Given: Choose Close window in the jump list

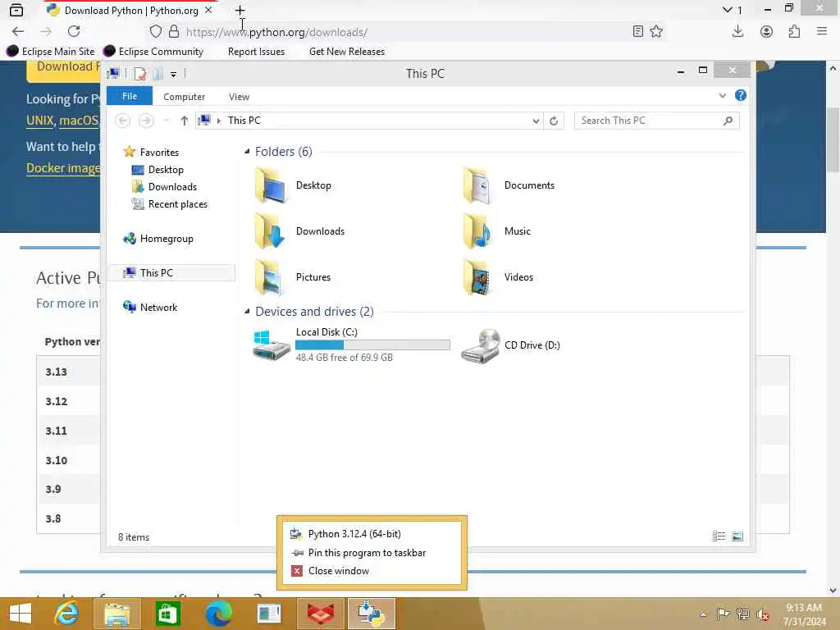Looking at the screenshot, I should (371, 571).
